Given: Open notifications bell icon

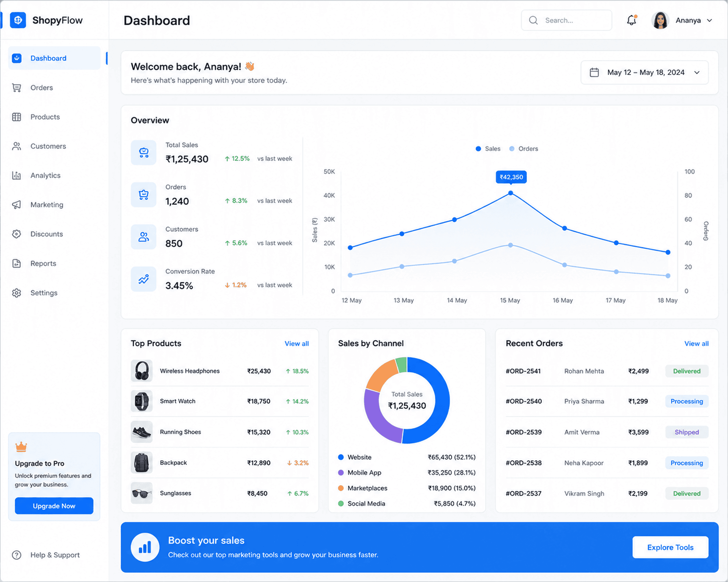Looking at the screenshot, I should coord(632,20).
